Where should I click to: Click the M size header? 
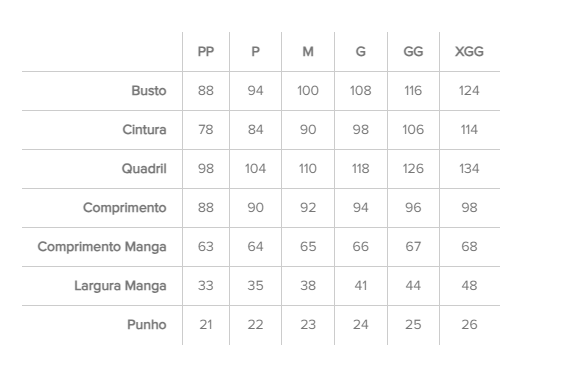coord(308,52)
